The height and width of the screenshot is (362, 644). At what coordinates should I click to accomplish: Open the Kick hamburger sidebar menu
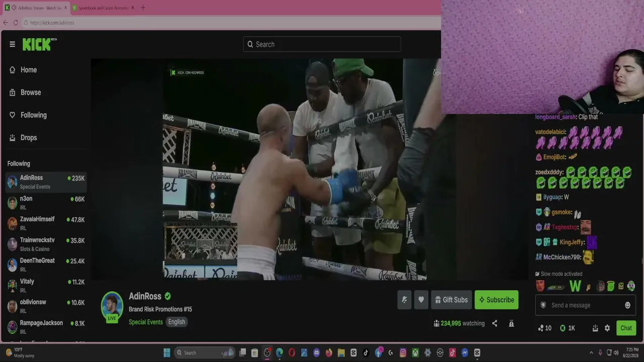click(x=12, y=44)
